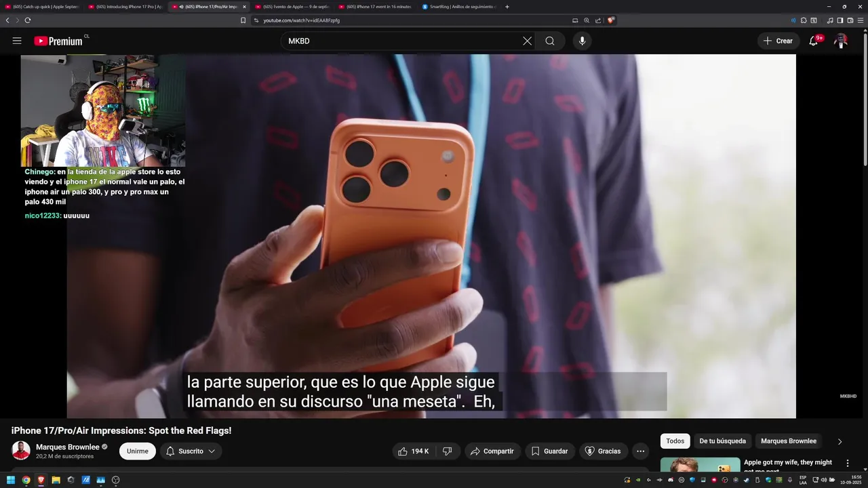Bookmark this page icon
The height and width of the screenshot is (488, 868).
(x=243, y=20)
